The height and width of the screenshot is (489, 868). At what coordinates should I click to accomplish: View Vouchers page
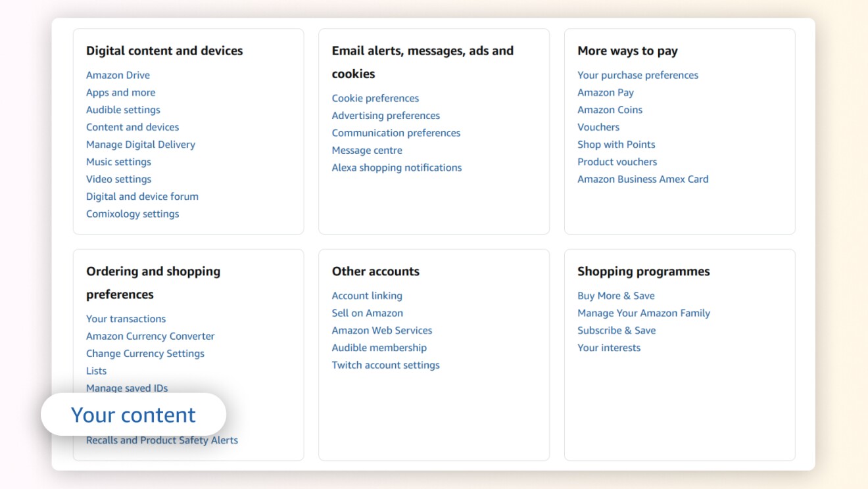coord(598,127)
